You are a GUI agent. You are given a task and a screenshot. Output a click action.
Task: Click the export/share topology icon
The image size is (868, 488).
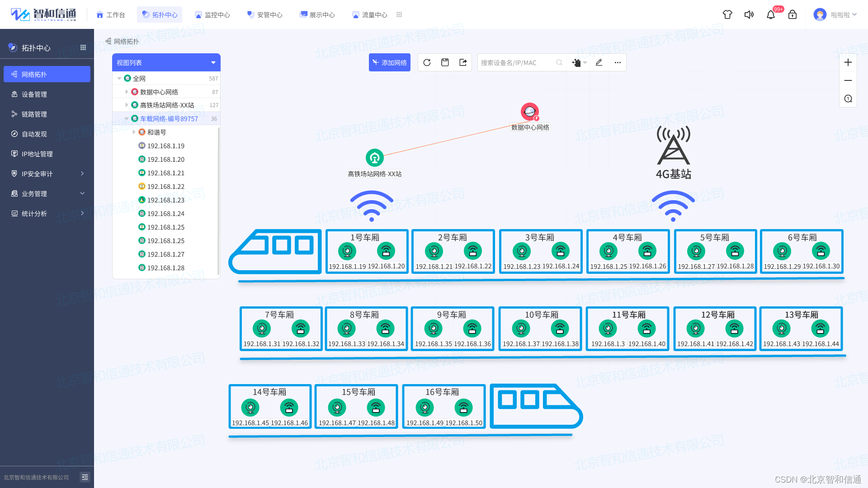point(463,63)
